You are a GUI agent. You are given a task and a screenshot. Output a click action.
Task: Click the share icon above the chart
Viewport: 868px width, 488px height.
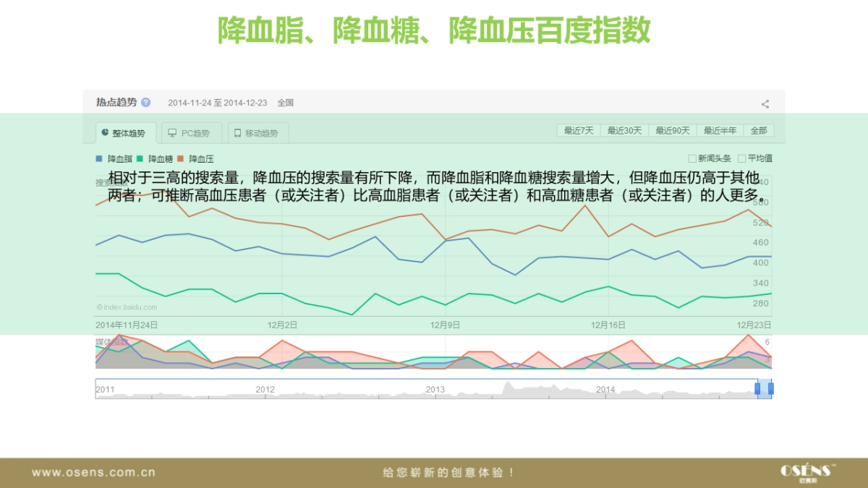tap(765, 104)
